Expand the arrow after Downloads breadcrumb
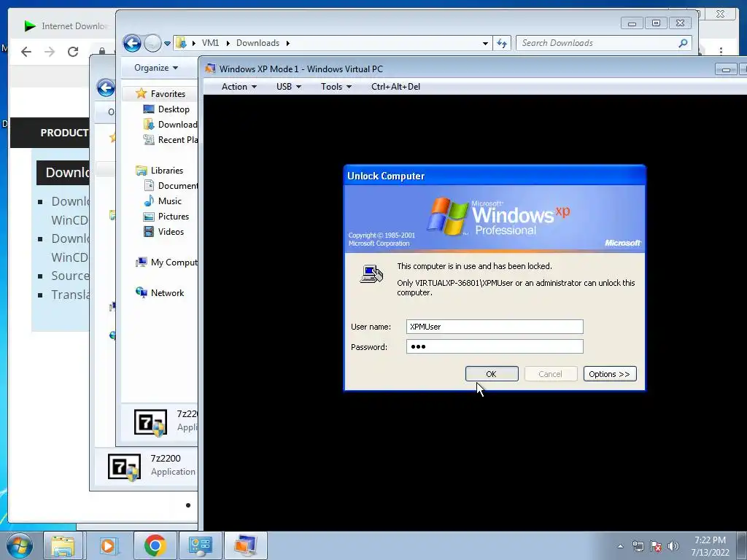747x560 pixels. (x=287, y=43)
